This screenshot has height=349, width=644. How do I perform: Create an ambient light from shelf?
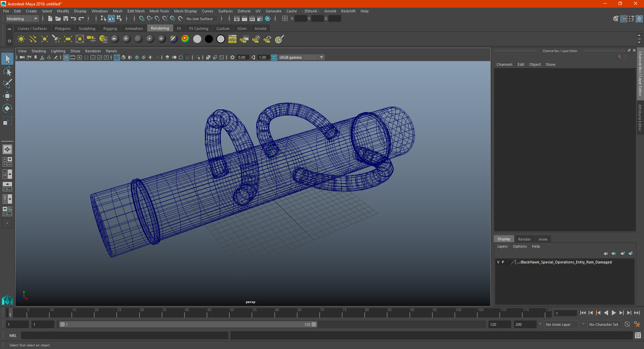click(x=21, y=39)
